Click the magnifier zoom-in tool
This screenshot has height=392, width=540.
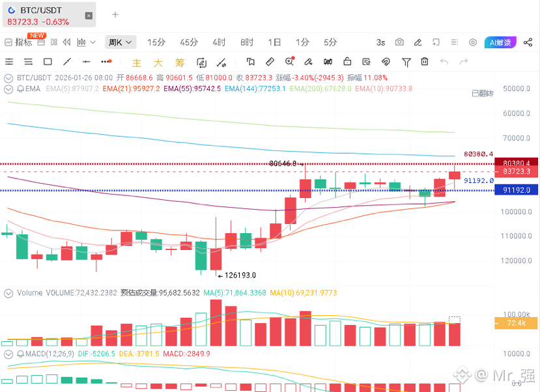(289, 62)
